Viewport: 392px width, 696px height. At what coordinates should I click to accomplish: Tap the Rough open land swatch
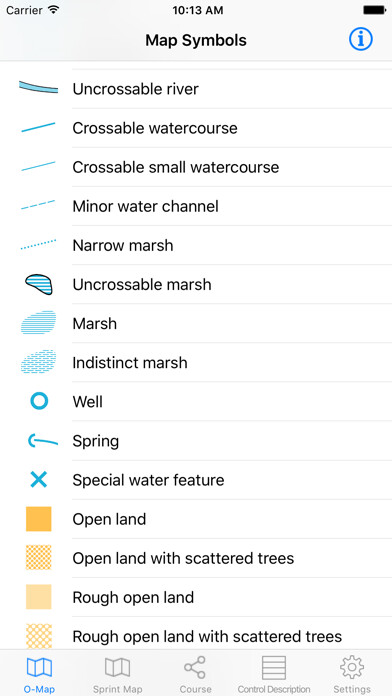(39, 597)
